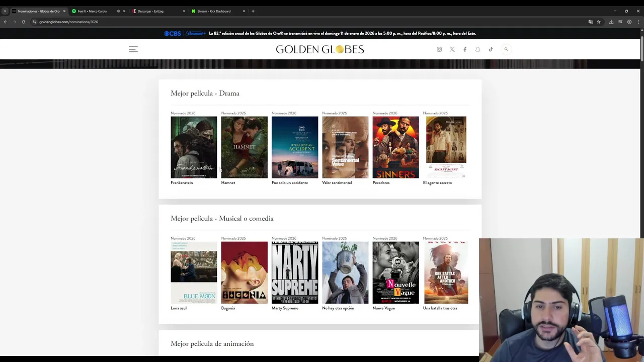The height and width of the screenshot is (362, 644).
Task: Open the Chrome three-dot menu
Action: (638, 22)
